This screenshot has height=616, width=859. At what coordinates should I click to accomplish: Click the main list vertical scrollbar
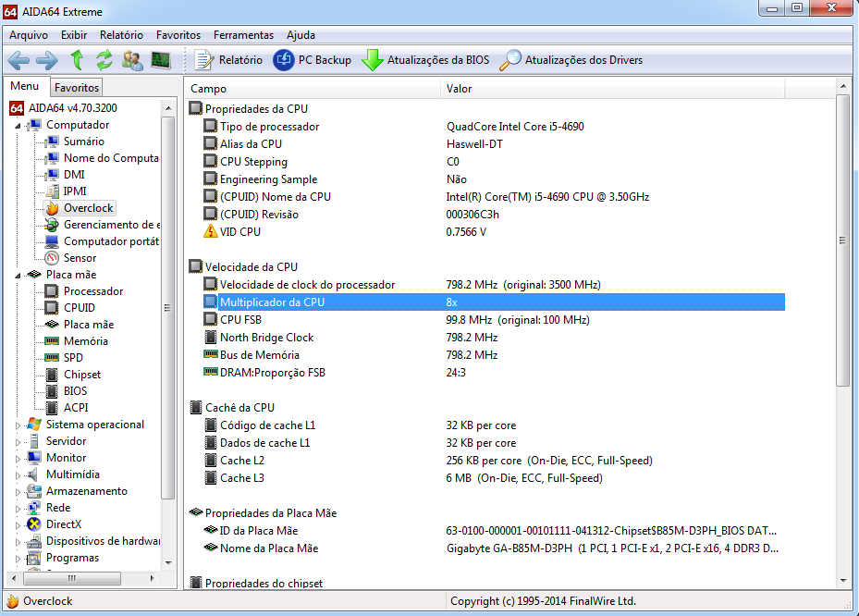click(x=843, y=240)
